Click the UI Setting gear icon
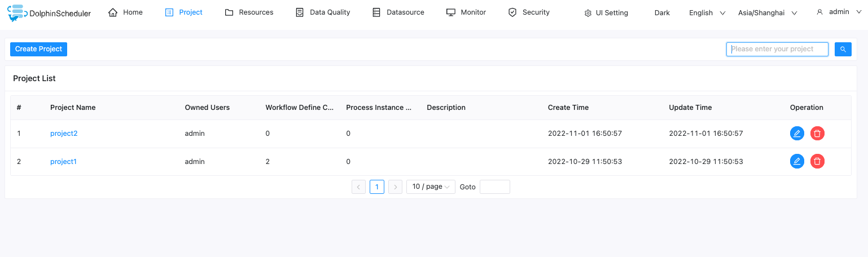This screenshot has height=257, width=868. tap(588, 13)
